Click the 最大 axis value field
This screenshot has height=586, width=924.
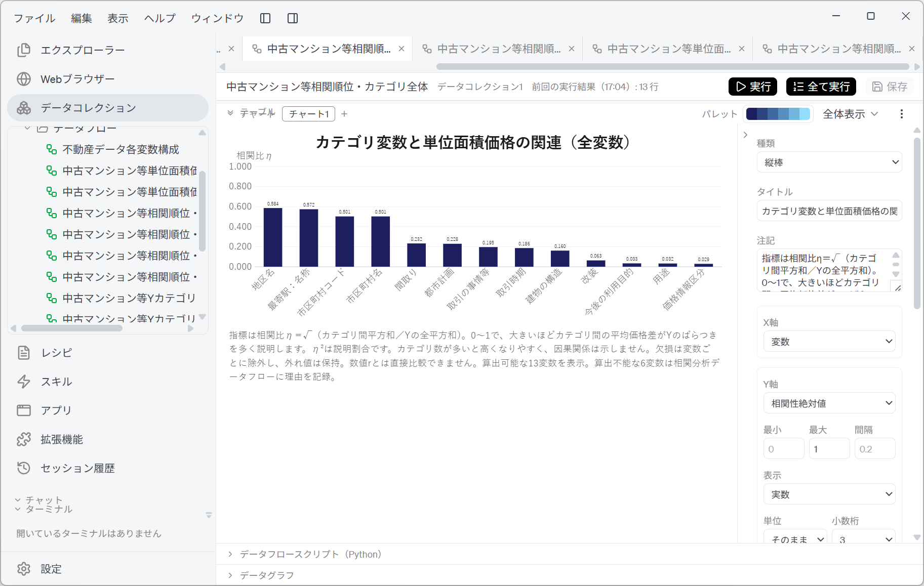point(829,449)
